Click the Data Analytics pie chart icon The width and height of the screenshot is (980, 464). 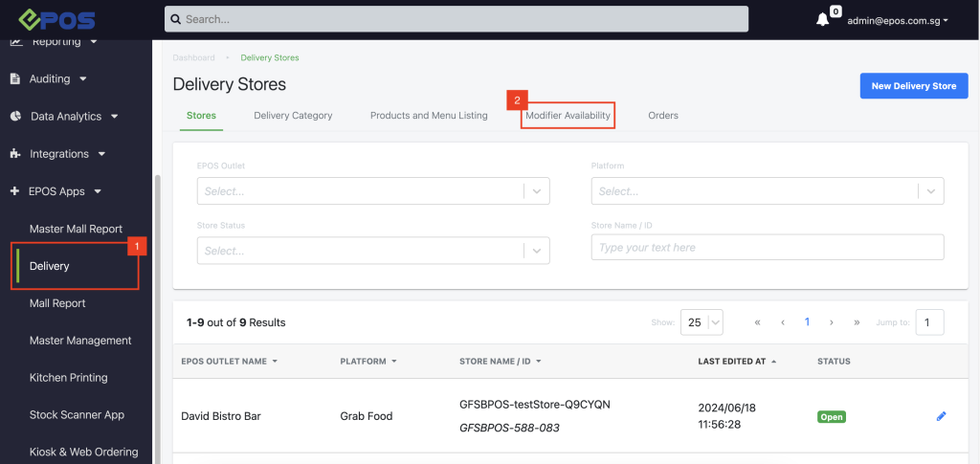pyautogui.click(x=15, y=116)
